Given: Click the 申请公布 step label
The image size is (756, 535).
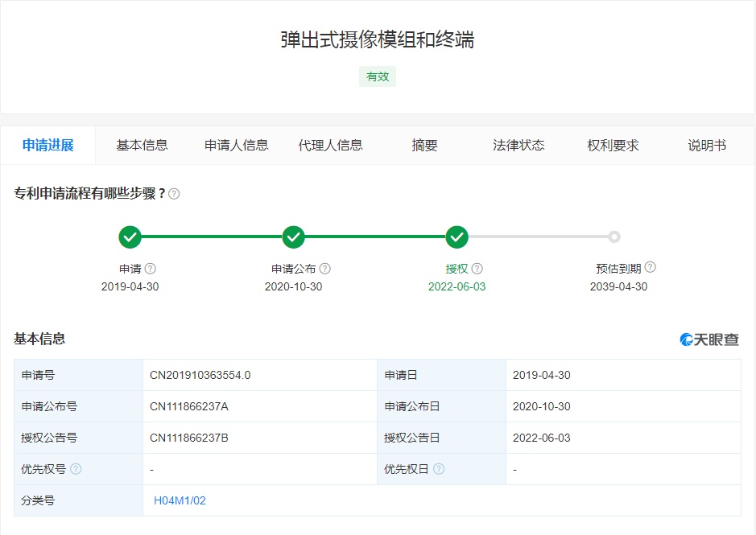Looking at the screenshot, I should click(293, 269).
